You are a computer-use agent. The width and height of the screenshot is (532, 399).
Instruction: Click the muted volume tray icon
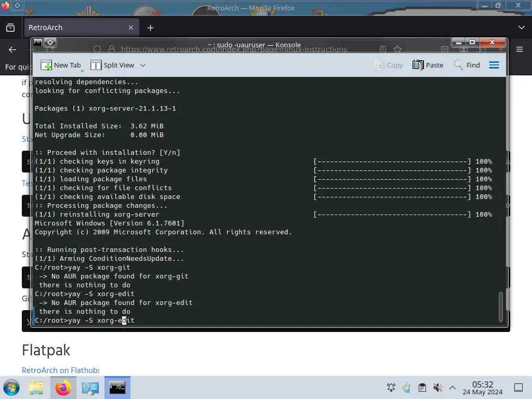437,387
